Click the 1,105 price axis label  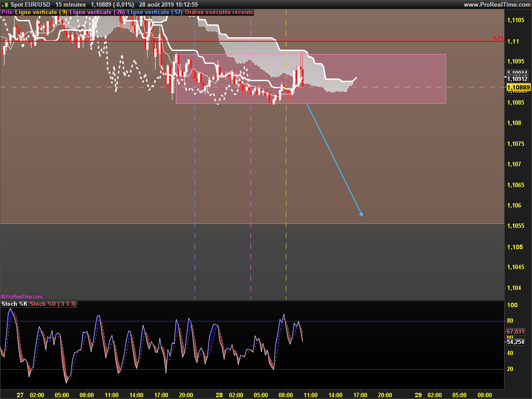(515, 246)
